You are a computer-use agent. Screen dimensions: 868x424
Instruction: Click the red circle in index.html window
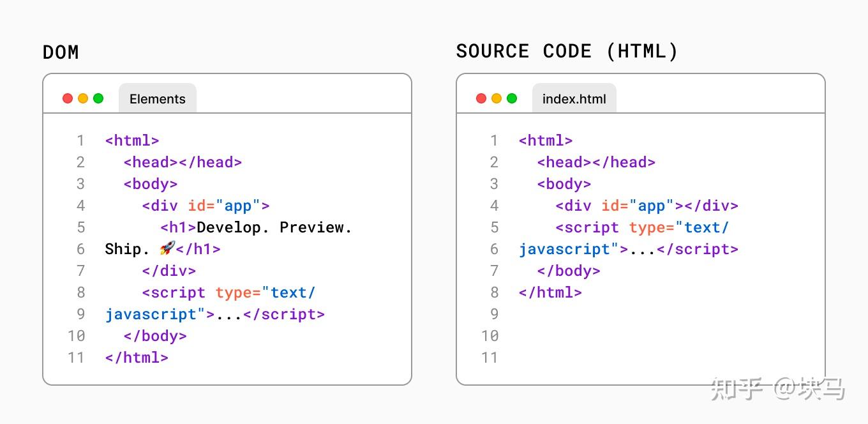pyautogui.click(x=481, y=98)
